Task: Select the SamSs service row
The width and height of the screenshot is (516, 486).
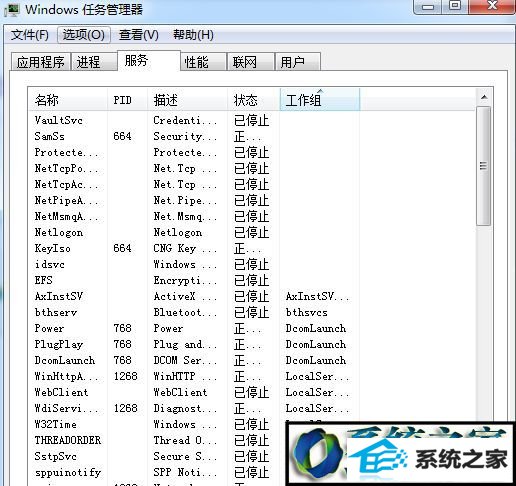Action: pos(252,136)
